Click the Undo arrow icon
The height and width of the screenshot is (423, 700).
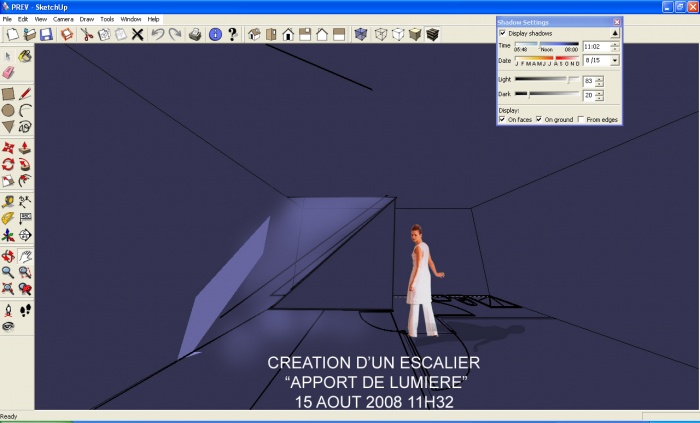[158, 34]
